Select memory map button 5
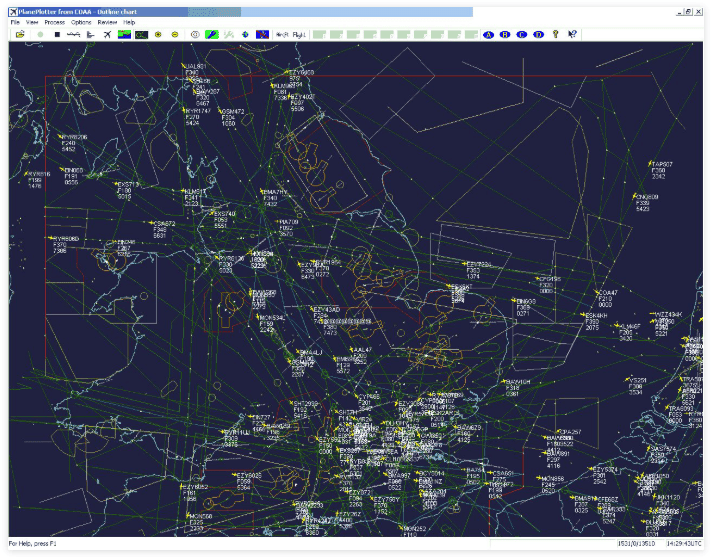This screenshot has width=711, height=557. 387,34
